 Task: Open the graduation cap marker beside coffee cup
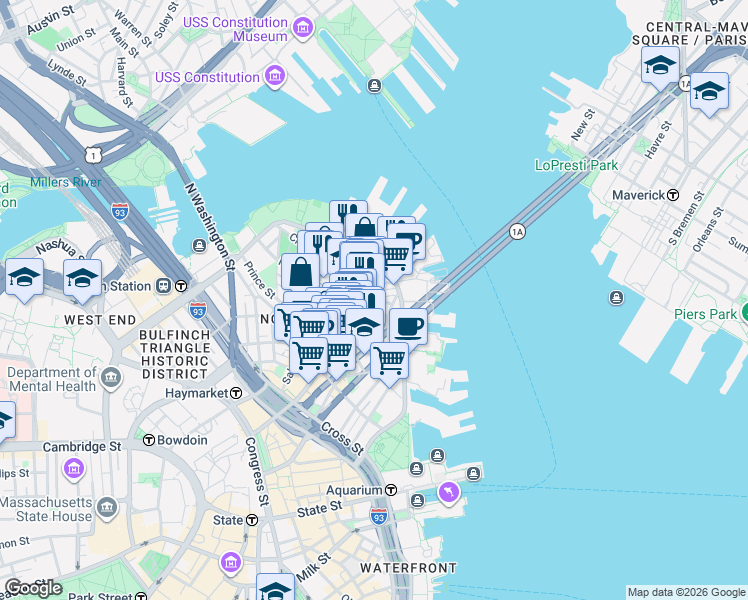[x=365, y=327]
